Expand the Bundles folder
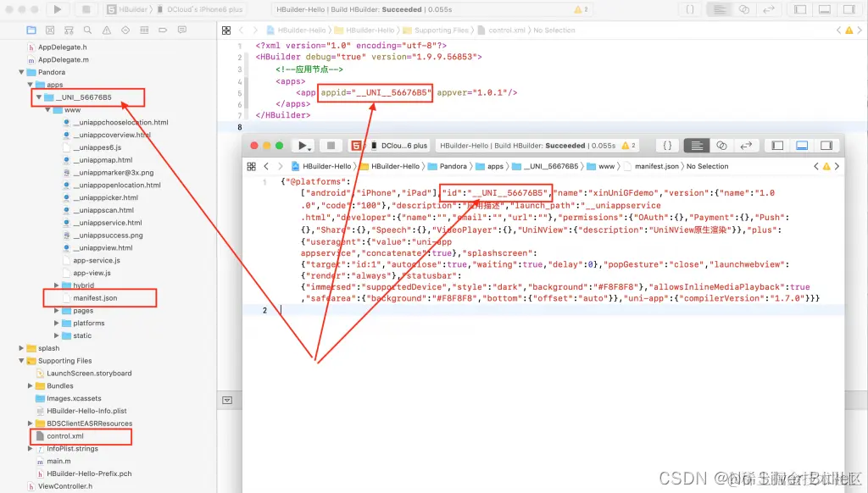Image resolution: width=868 pixels, height=493 pixels. pos(30,385)
